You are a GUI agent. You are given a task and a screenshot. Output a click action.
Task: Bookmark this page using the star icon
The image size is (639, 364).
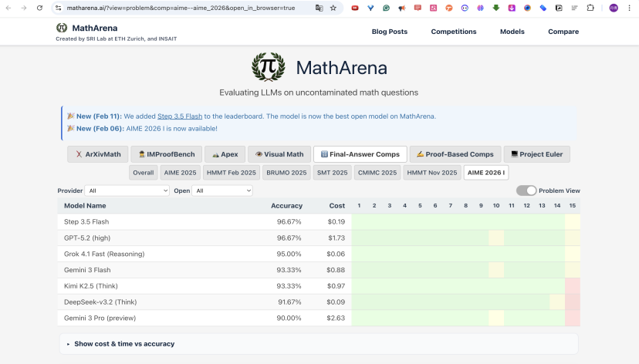click(333, 8)
